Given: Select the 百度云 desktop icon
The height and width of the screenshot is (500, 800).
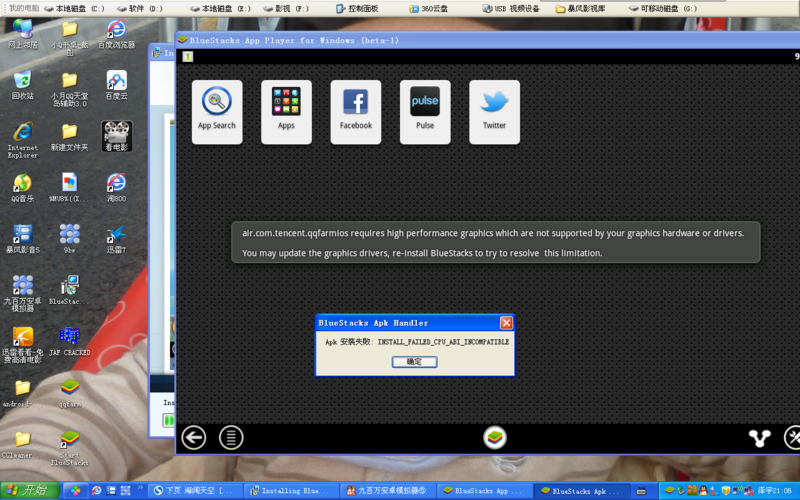Looking at the screenshot, I should click(x=116, y=85).
